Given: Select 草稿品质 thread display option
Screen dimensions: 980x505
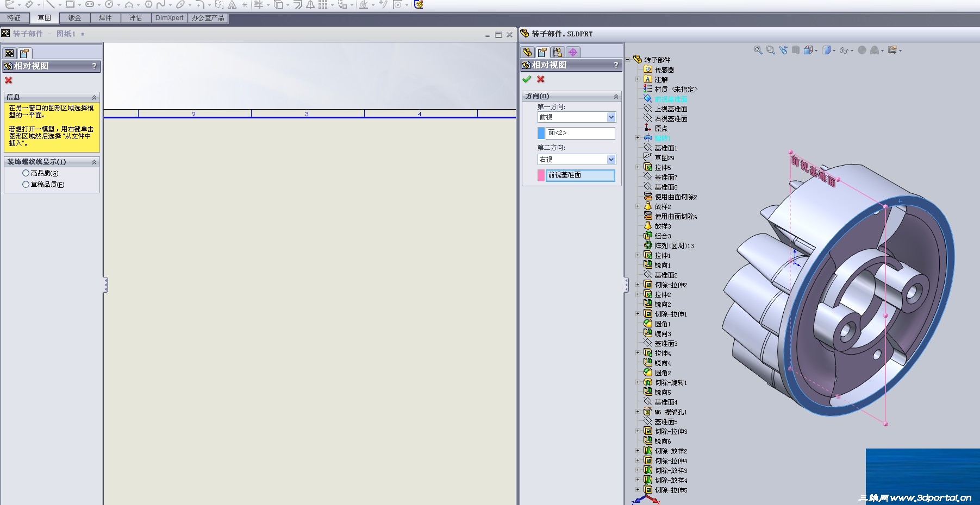Looking at the screenshot, I should pos(26,185).
